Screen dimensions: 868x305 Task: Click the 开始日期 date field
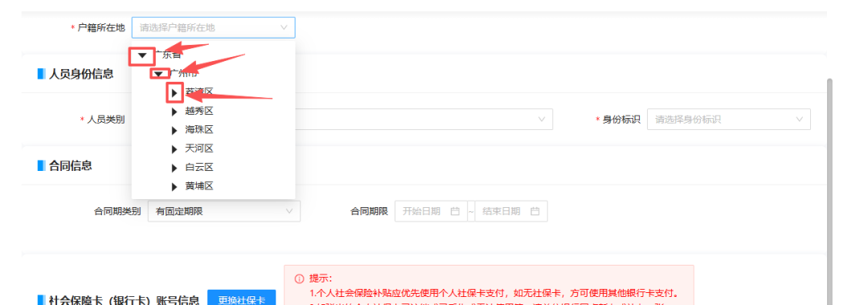click(x=431, y=211)
